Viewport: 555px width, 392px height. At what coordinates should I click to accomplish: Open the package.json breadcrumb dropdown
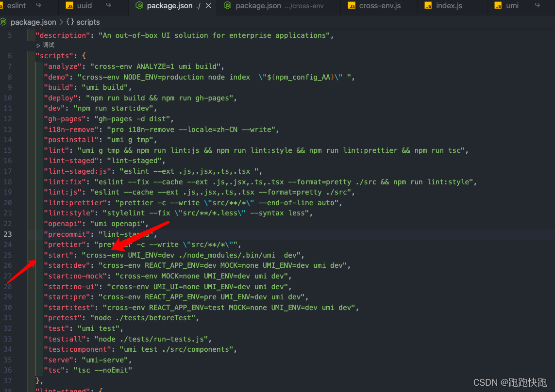pos(33,22)
